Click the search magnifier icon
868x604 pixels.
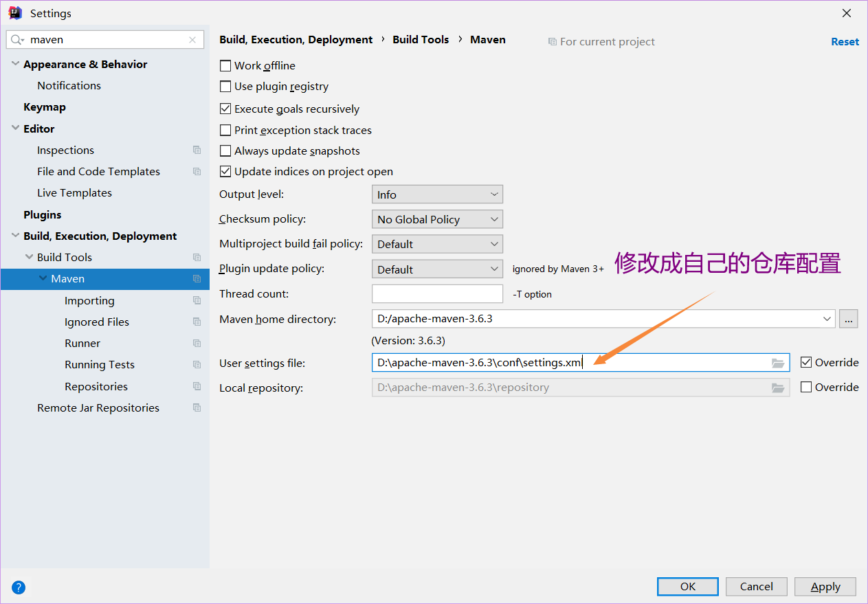pyautogui.click(x=17, y=40)
